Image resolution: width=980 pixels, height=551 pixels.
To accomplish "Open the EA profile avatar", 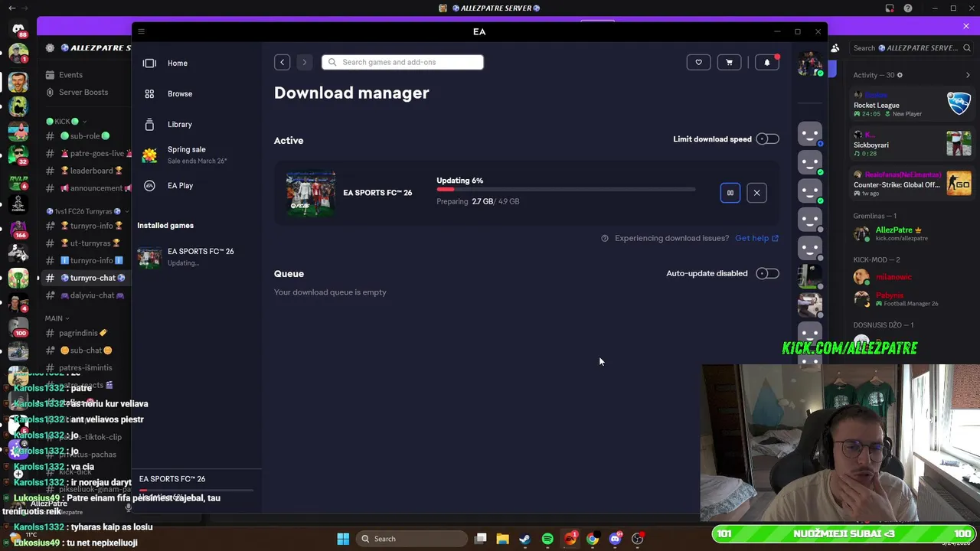I will click(809, 64).
